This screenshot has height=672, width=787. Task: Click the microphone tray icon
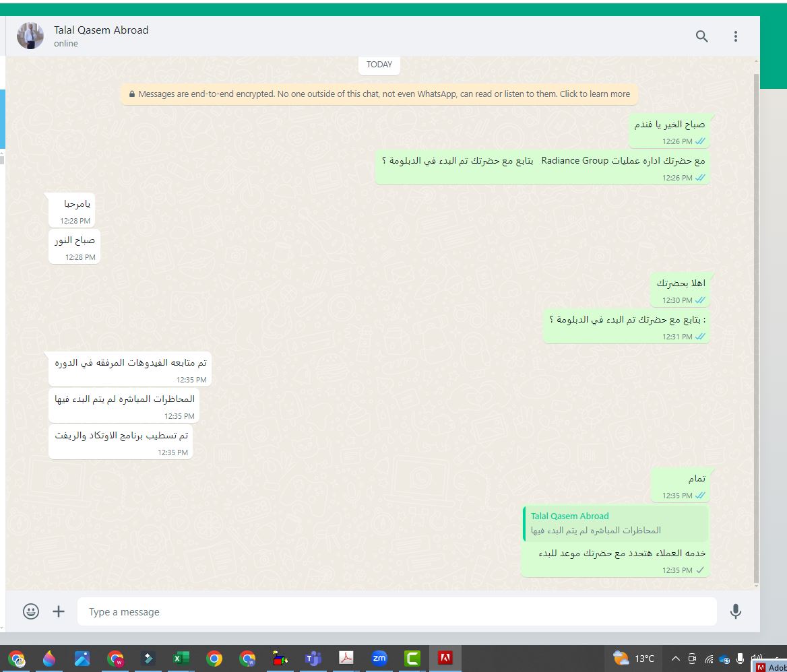click(x=740, y=659)
